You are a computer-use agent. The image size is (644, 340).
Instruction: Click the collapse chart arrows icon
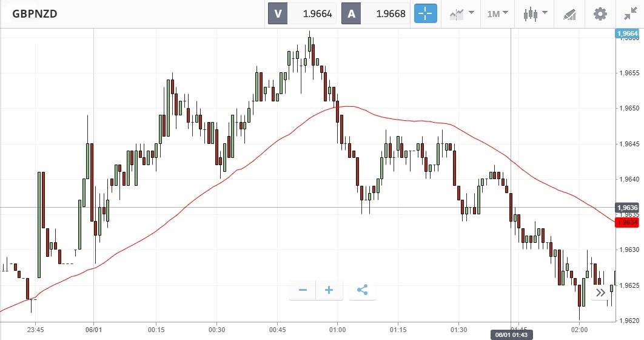(x=630, y=13)
